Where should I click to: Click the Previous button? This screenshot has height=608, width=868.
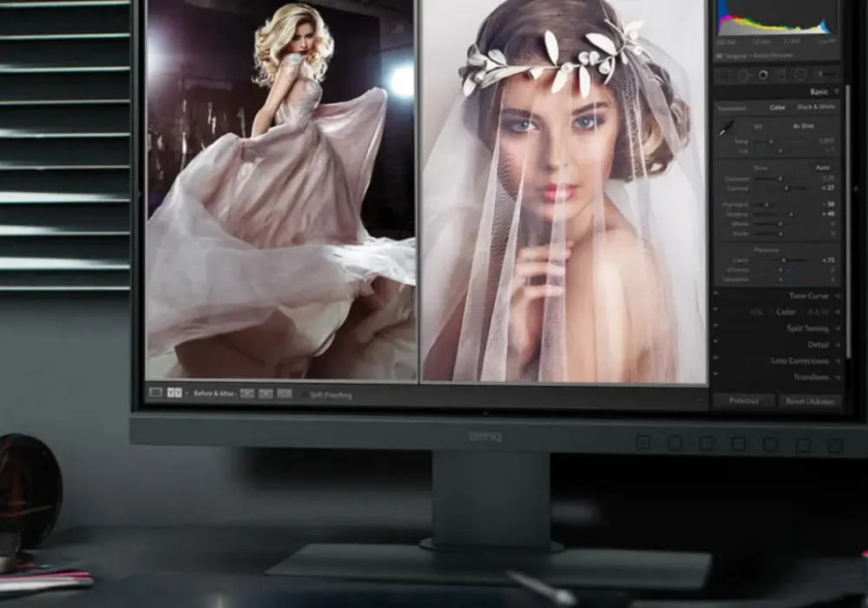(x=744, y=400)
